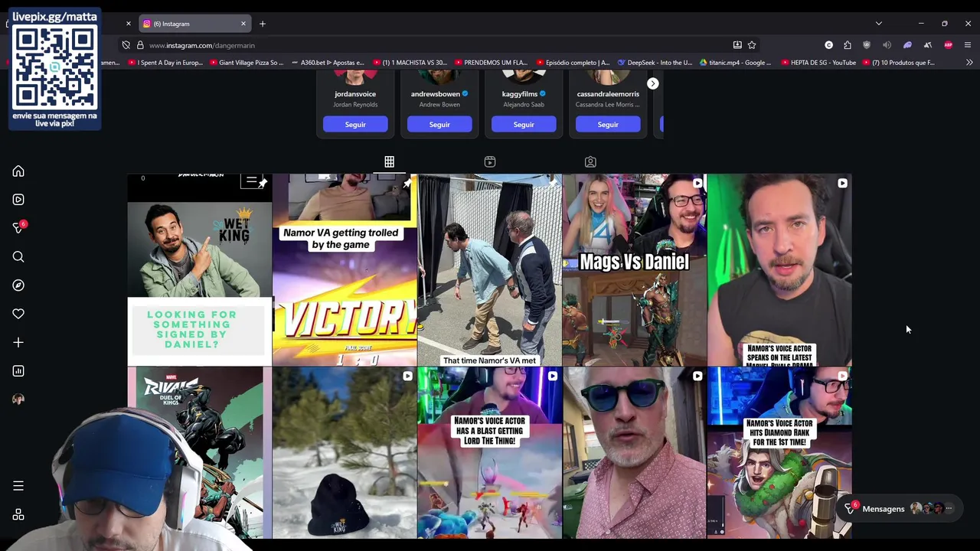Viewport: 980px width, 551px height.
Task: Open Mensagens floating chat button
Action: [x=899, y=509]
